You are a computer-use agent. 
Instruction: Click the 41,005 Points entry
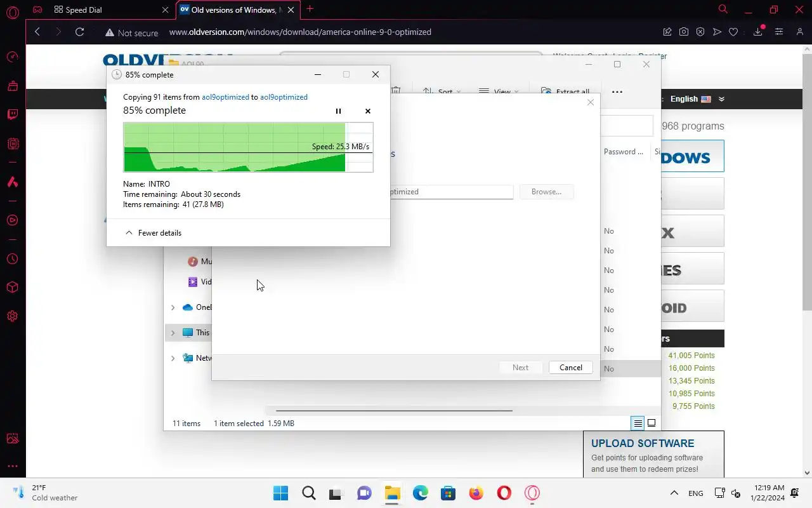[x=691, y=356]
